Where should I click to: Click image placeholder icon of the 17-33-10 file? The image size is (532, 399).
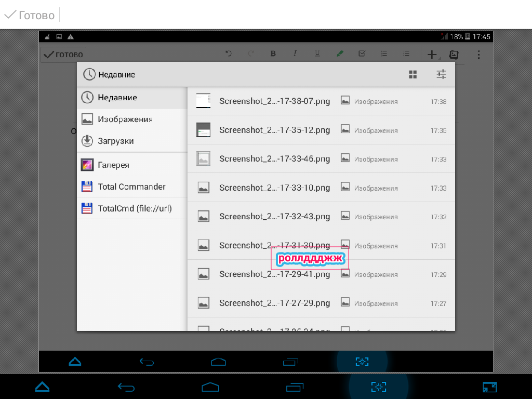(203, 187)
